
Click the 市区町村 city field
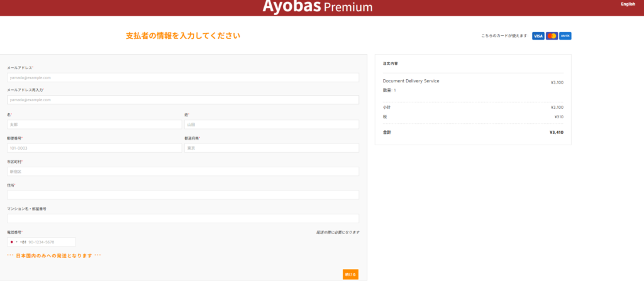182,171
